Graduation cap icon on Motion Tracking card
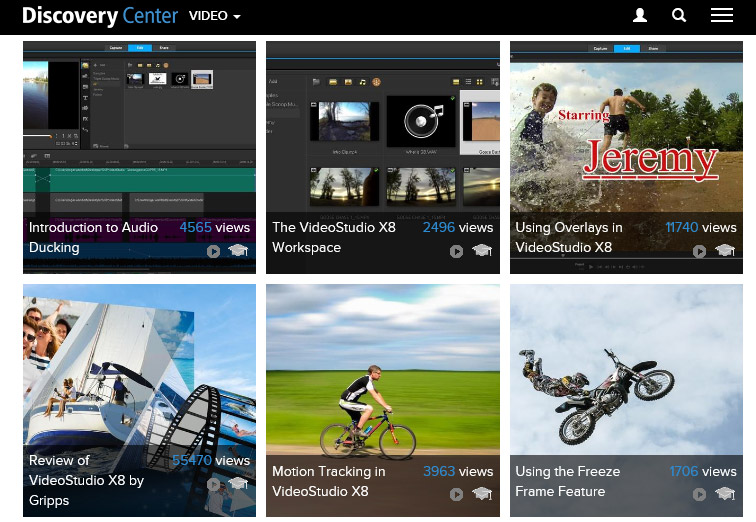 [482, 493]
